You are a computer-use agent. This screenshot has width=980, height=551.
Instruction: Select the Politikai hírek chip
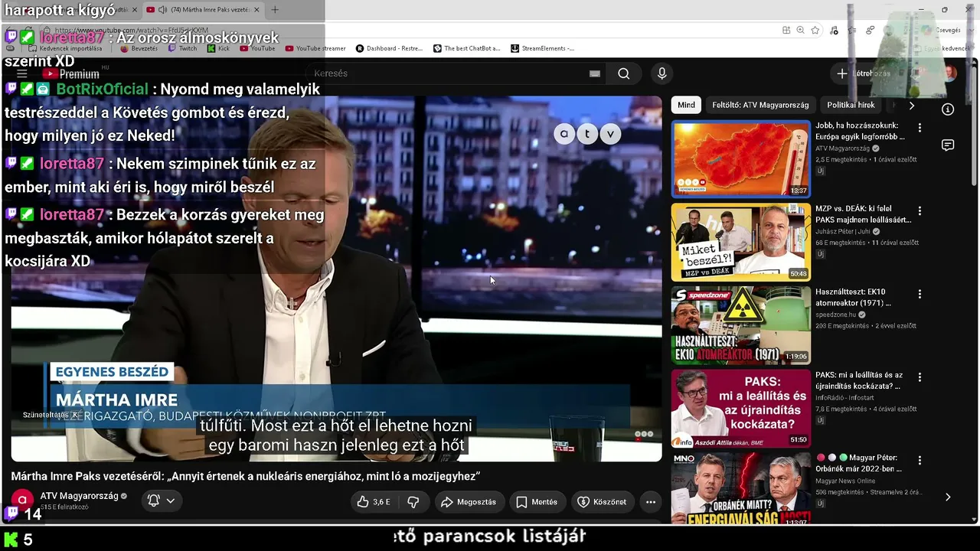coord(851,105)
